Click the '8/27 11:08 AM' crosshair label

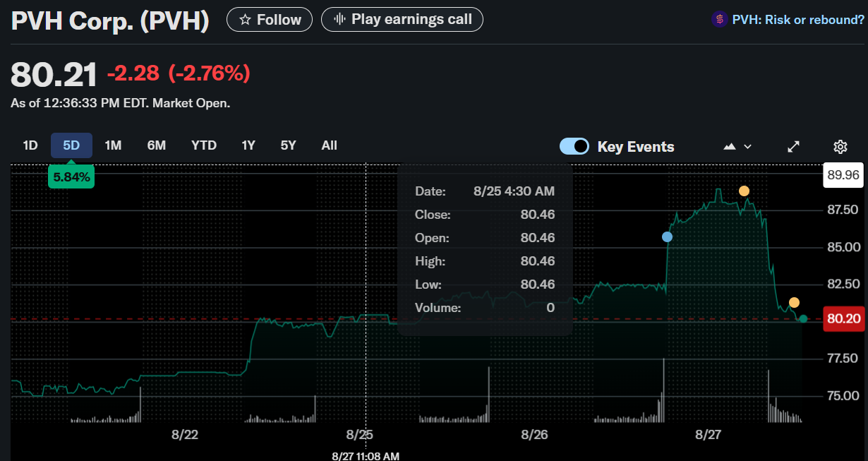pos(366,455)
